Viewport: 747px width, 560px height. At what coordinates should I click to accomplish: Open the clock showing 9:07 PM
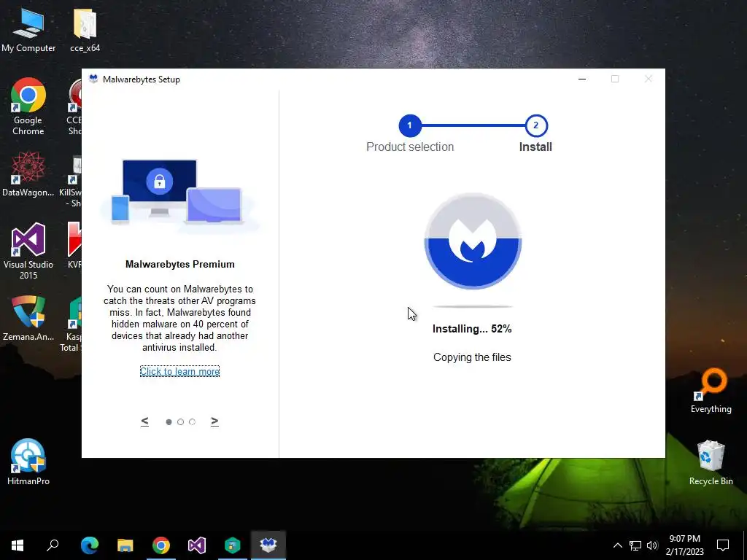(x=684, y=545)
